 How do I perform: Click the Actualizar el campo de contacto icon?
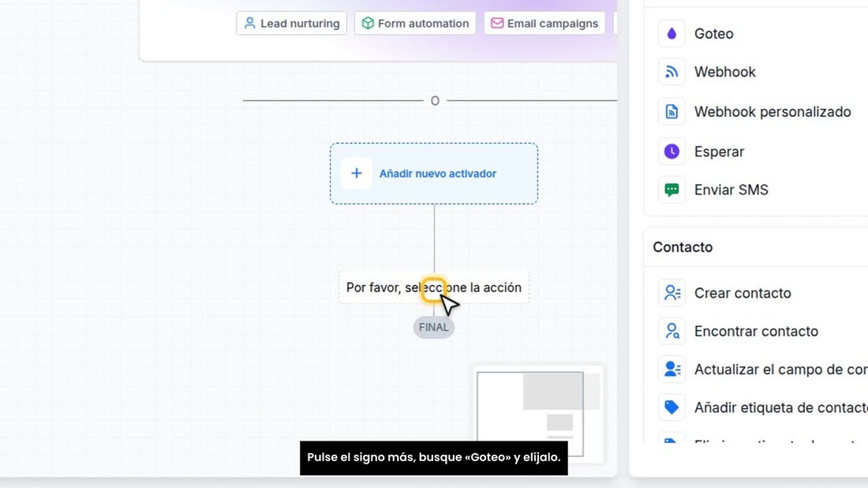click(x=672, y=370)
